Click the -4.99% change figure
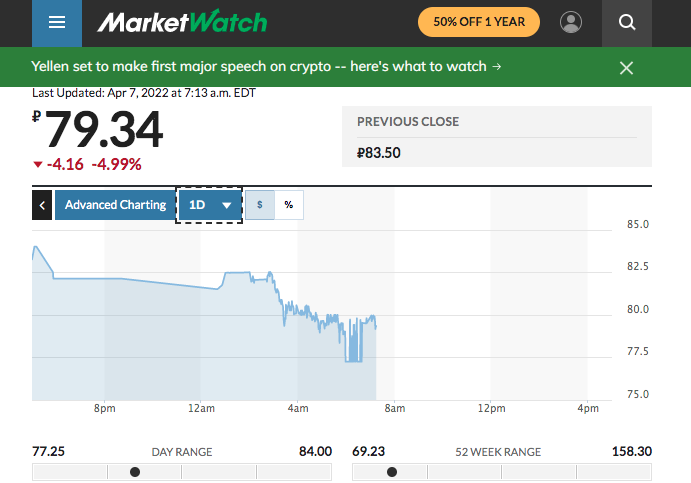Screen dimensions: 691x483 click(x=116, y=164)
